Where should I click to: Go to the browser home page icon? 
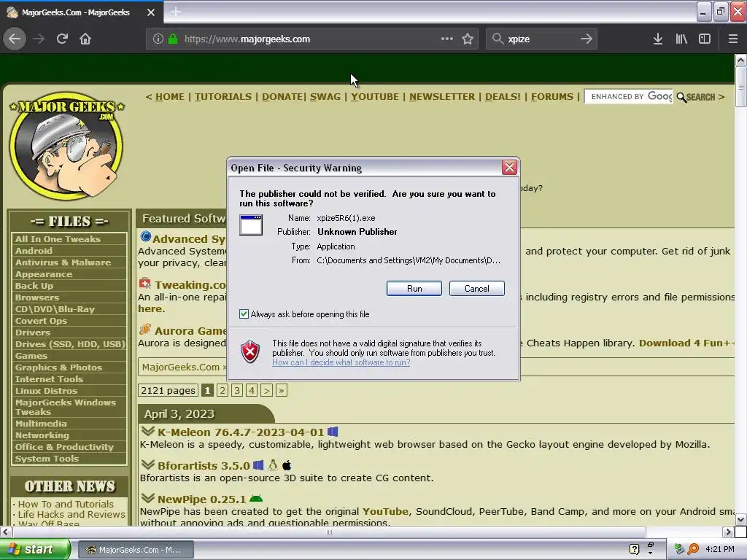point(85,39)
